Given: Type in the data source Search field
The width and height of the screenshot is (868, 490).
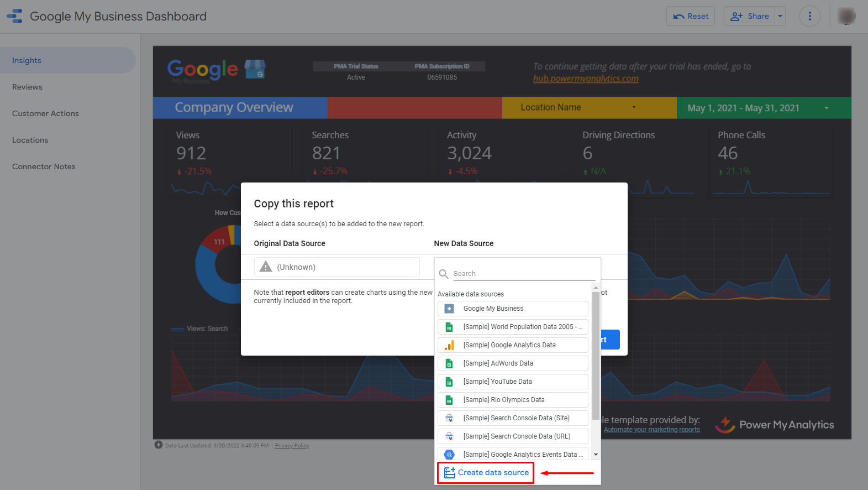Looking at the screenshot, I should click(522, 274).
